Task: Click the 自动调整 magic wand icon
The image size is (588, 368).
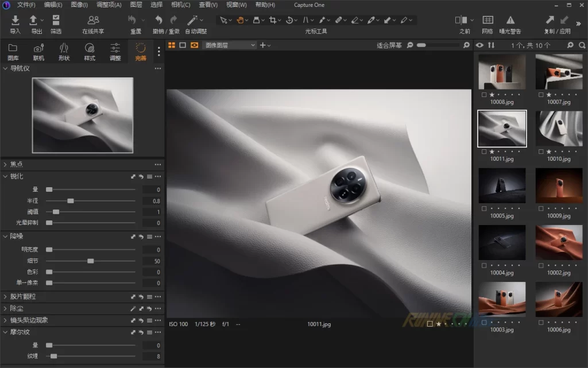Action: point(192,21)
